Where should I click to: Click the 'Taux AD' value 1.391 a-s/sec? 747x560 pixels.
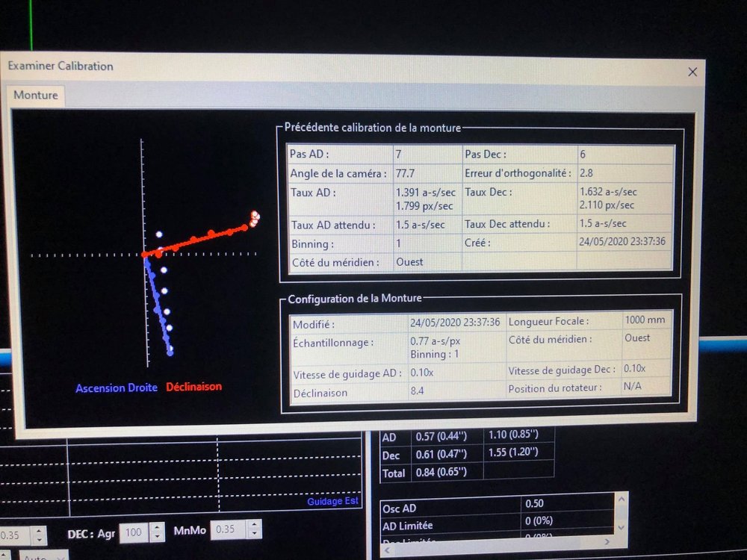point(426,192)
